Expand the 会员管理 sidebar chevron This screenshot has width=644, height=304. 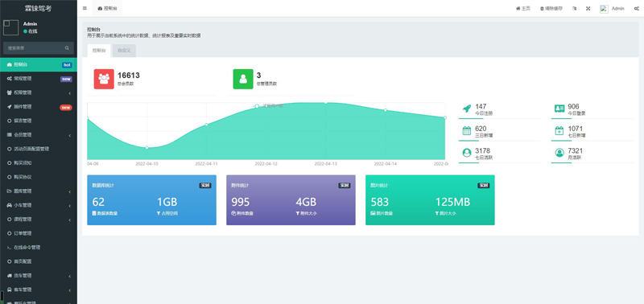(69, 135)
